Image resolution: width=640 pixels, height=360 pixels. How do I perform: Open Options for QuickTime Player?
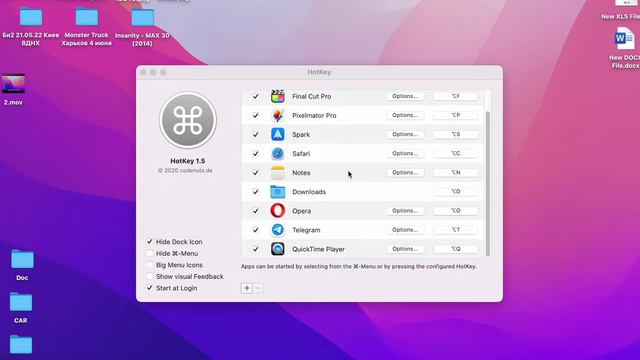tap(405, 249)
